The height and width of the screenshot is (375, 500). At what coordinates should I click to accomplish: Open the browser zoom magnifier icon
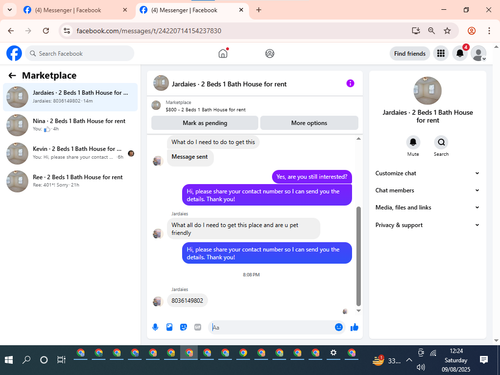tap(431, 31)
